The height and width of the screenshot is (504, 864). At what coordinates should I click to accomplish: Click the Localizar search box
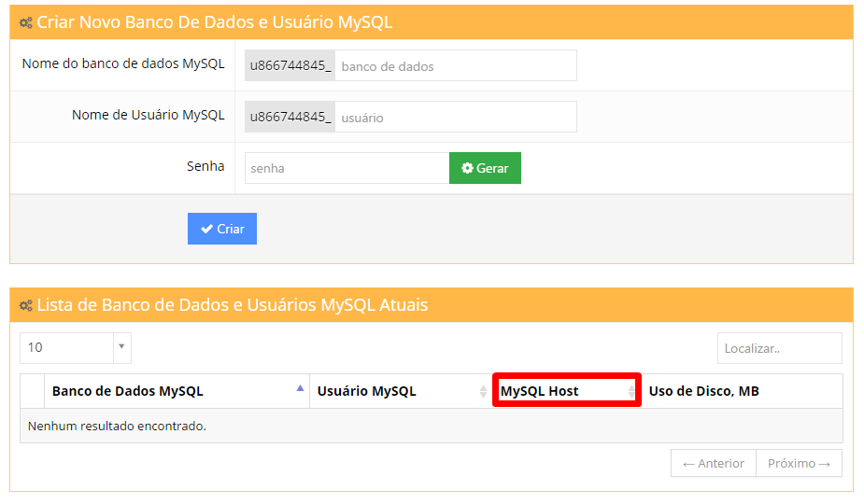779,348
